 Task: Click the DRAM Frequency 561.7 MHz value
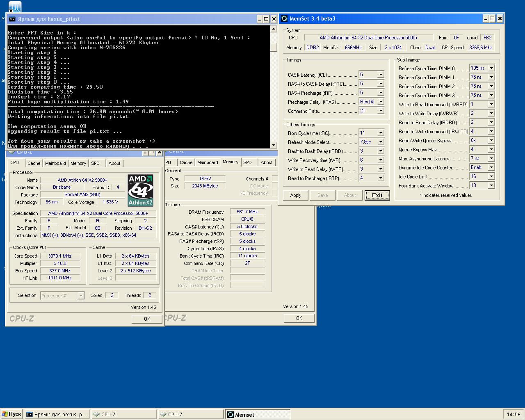247,212
